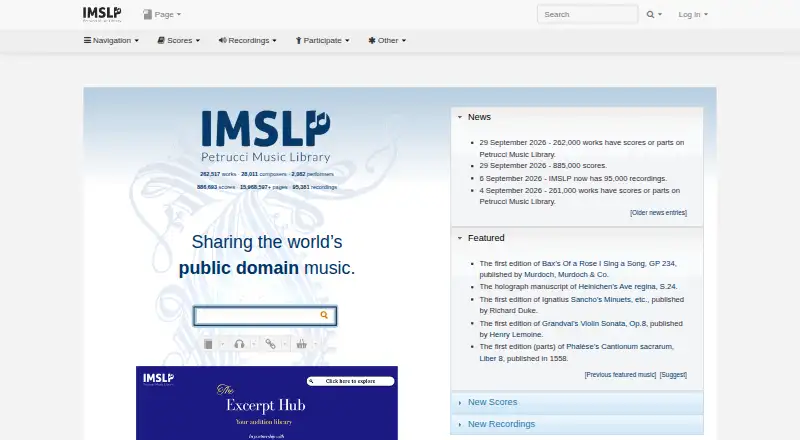Expand the arrow next to the book icon
Screen dimensions: 800x440
(x=222, y=344)
